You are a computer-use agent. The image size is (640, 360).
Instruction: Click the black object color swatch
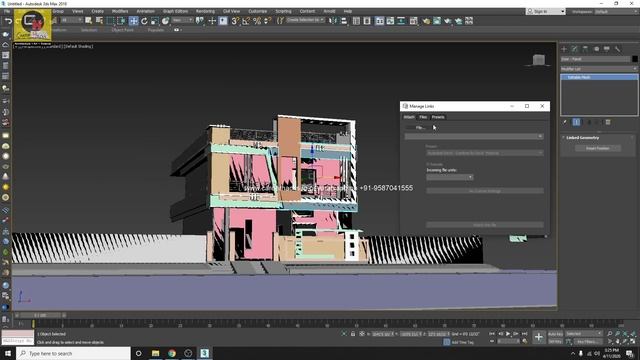(x=635, y=59)
